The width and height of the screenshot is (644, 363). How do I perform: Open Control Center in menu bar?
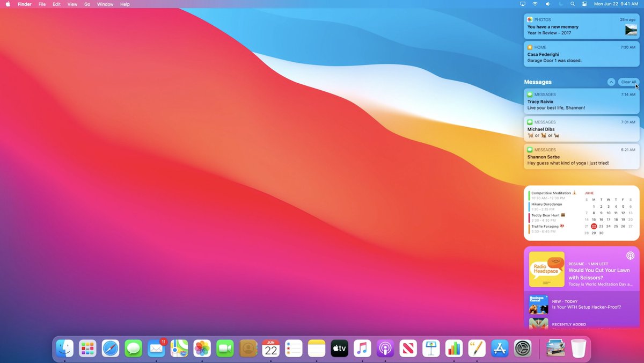[x=584, y=4]
